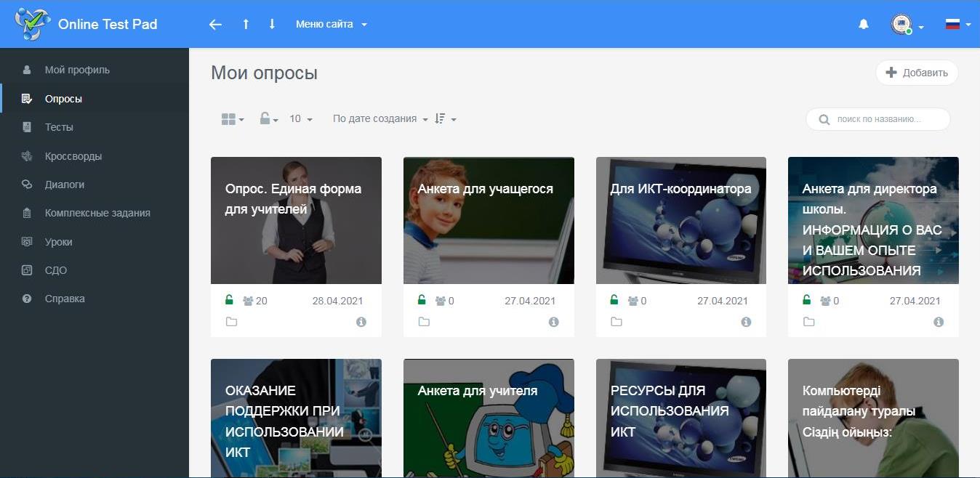Click respondents icon on Анкета для директора школы
980x478 pixels.
click(825, 301)
